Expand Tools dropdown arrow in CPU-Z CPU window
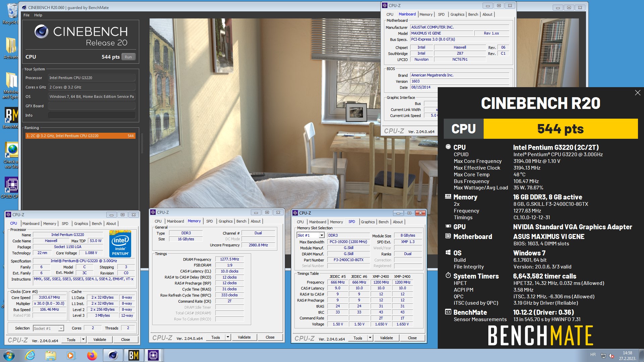 [83, 340]
